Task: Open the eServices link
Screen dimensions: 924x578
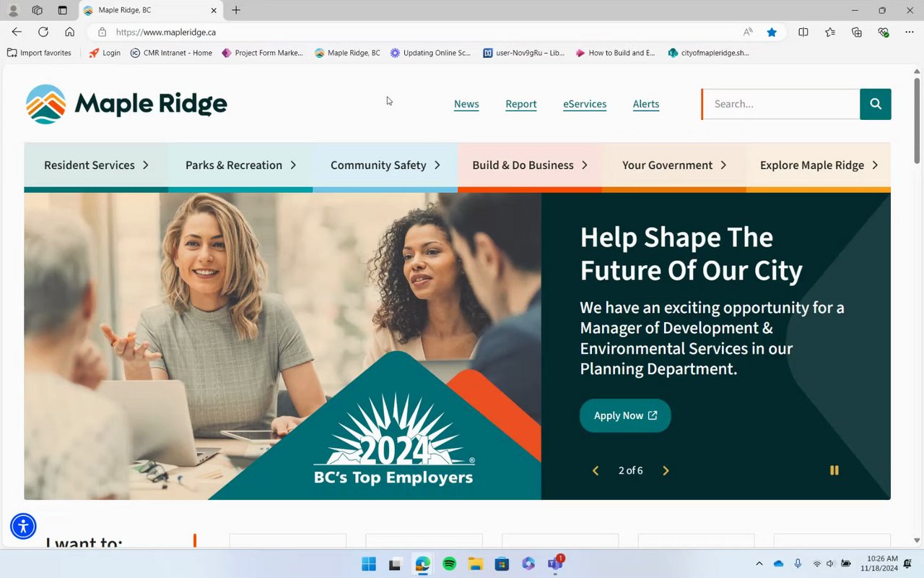Action: click(585, 104)
